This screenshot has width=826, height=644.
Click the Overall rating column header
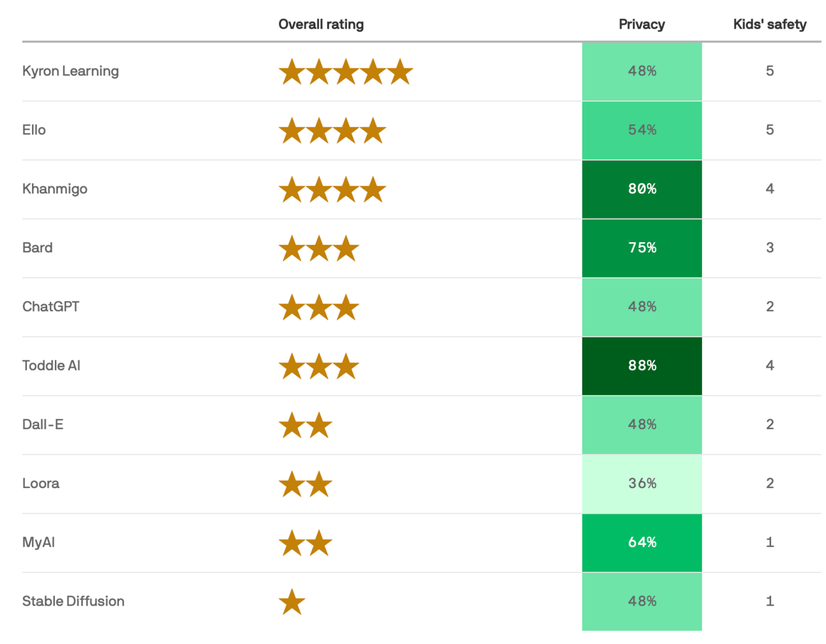coord(321,24)
